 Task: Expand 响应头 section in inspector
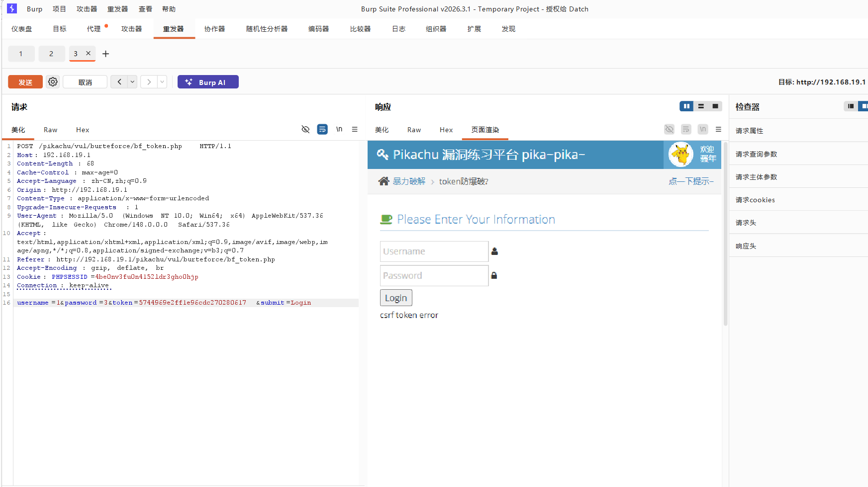tap(798, 246)
